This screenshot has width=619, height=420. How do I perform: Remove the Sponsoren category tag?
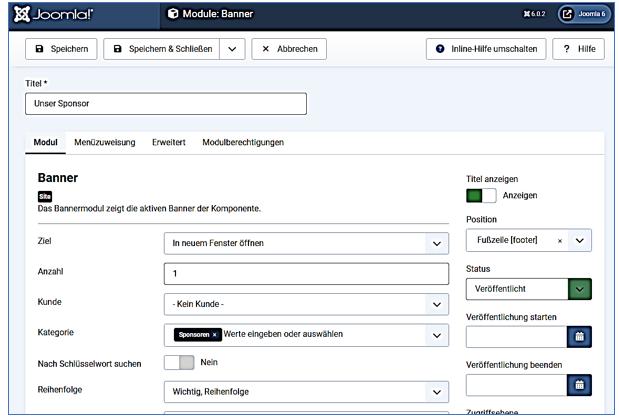(x=215, y=334)
